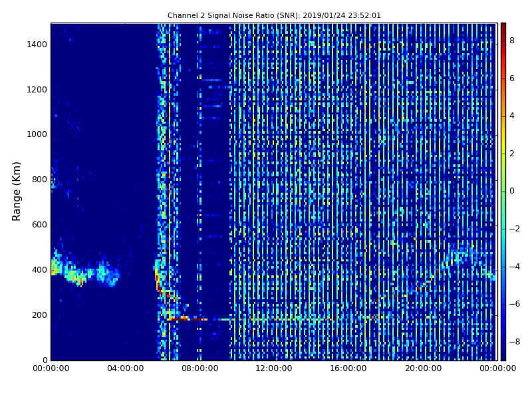Click the colorbar label 4

pyautogui.click(x=512, y=116)
